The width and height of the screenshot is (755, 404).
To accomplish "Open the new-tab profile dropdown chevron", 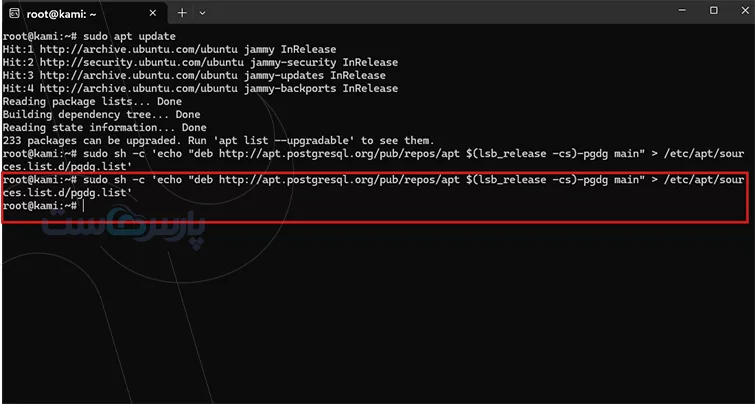I will (x=203, y=13).
